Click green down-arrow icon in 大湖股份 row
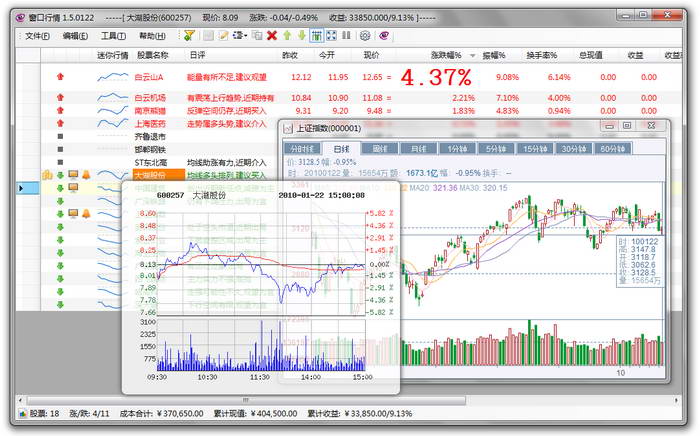700x436 pixels. click(60, 175)
